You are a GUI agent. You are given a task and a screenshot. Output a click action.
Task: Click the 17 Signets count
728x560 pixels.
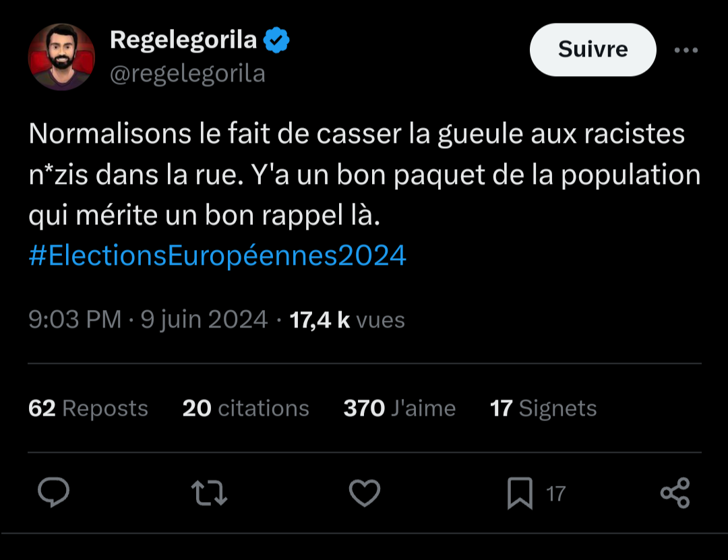(x=543, y=408)
